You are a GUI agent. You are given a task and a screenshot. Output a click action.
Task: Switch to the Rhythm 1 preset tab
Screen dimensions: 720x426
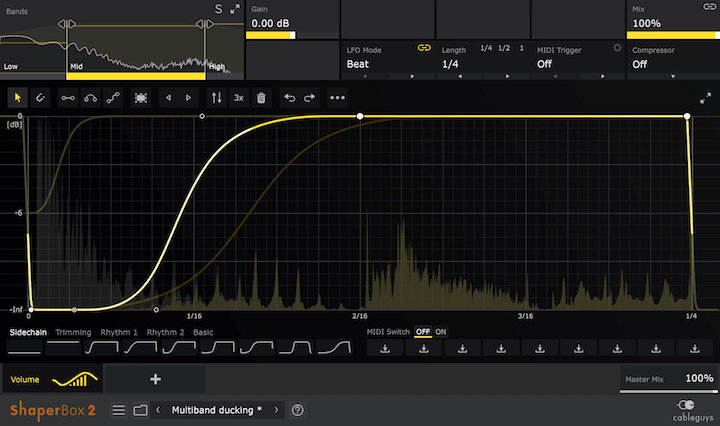pyautogui.click(x=119, y=332)
